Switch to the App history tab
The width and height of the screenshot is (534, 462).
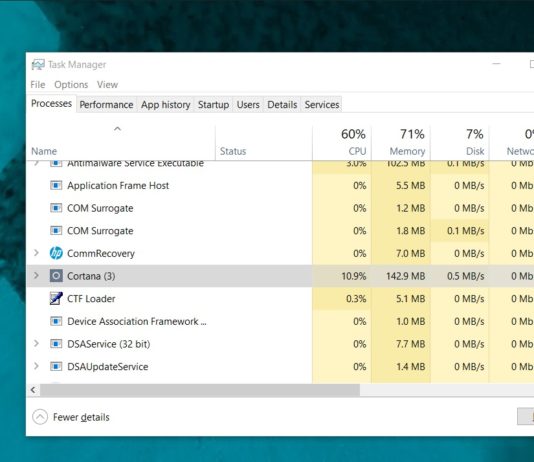coord(166,105)
